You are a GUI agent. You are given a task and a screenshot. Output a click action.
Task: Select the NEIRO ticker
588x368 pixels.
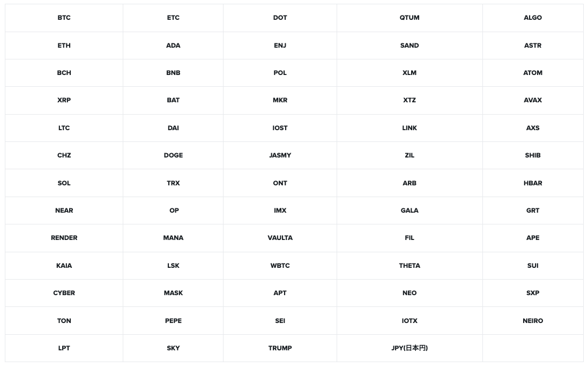pos(533,321)
